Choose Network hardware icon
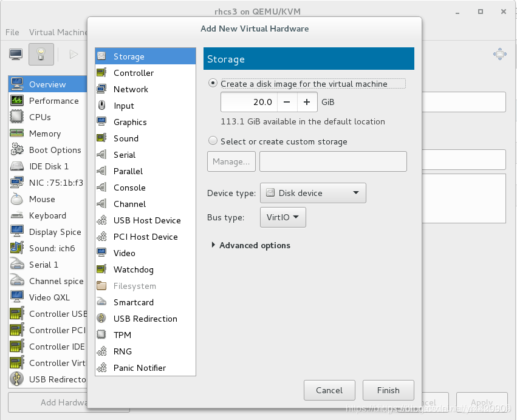This screenshot has height=420, width=517. [101, 89]
